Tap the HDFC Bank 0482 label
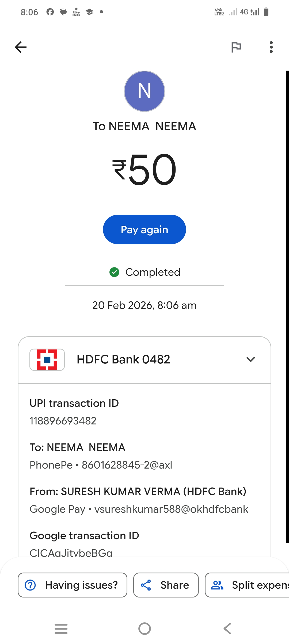Image resolution: width=289 pixels, height=644 pixels. click(x=123, y=359)
